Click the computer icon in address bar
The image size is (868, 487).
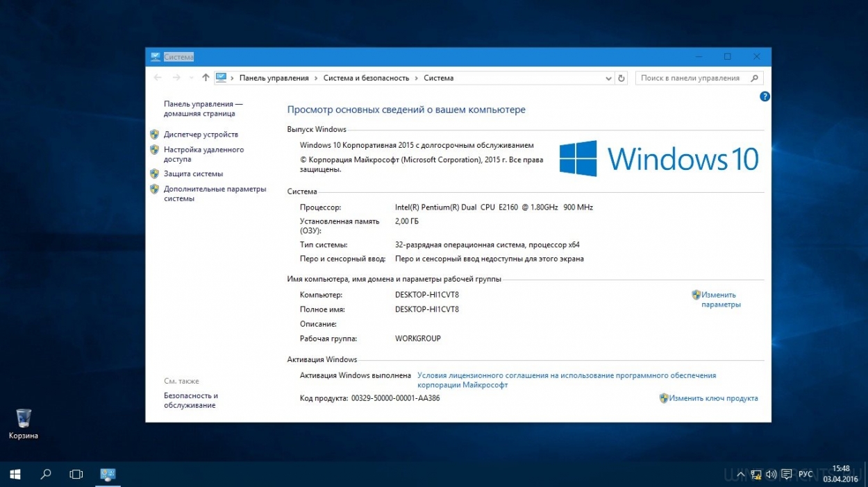tap(222, 78)
